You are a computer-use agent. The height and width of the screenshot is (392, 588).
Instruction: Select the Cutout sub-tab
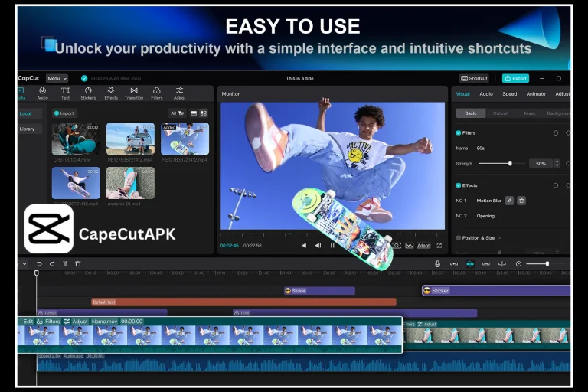point(500,113)
